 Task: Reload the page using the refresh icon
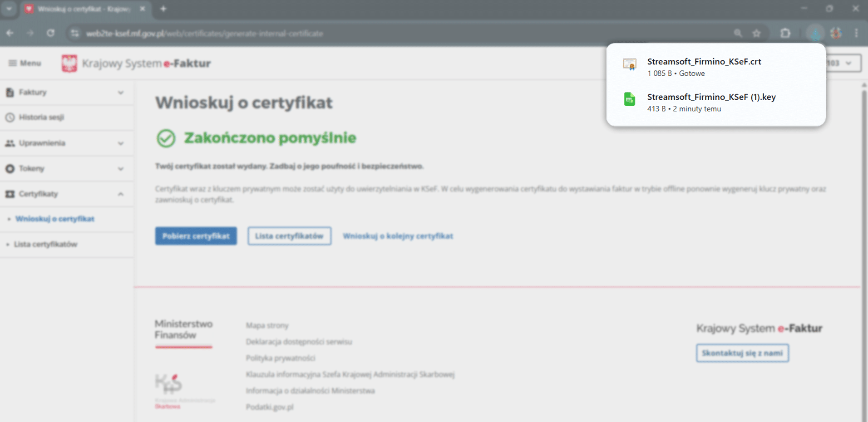point(51,33)
